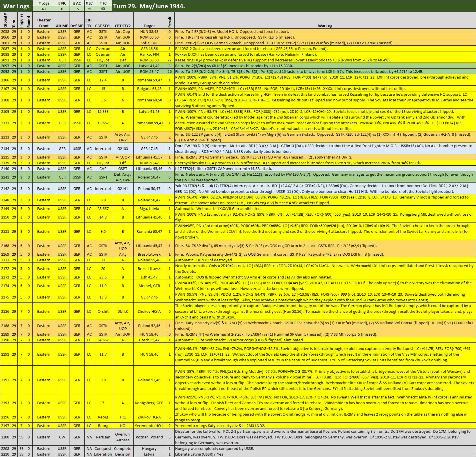The width and height of the screenshot is (476, 457).
Task: Select Global # cell 2058
Action: [x=5, y=31]
